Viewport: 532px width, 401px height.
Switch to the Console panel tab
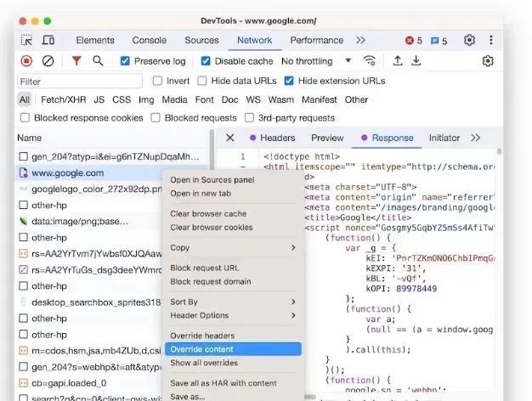[150, 40]
